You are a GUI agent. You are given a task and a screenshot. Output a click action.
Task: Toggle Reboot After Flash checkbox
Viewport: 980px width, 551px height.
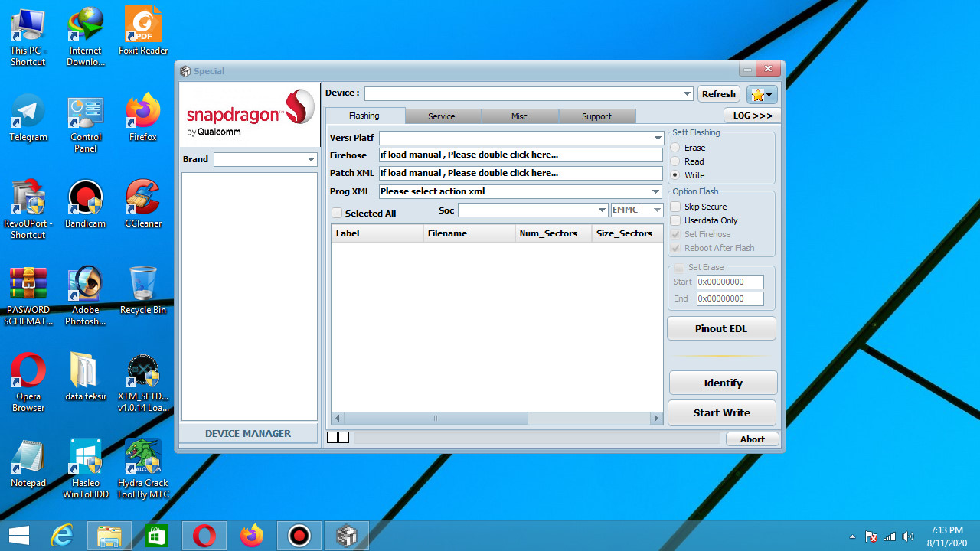pyautogui.click(x=675, y=248)
